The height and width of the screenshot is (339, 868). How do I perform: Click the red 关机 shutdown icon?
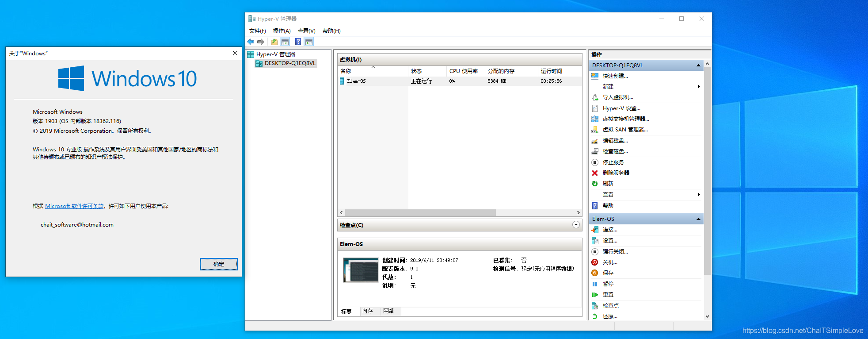595,262
